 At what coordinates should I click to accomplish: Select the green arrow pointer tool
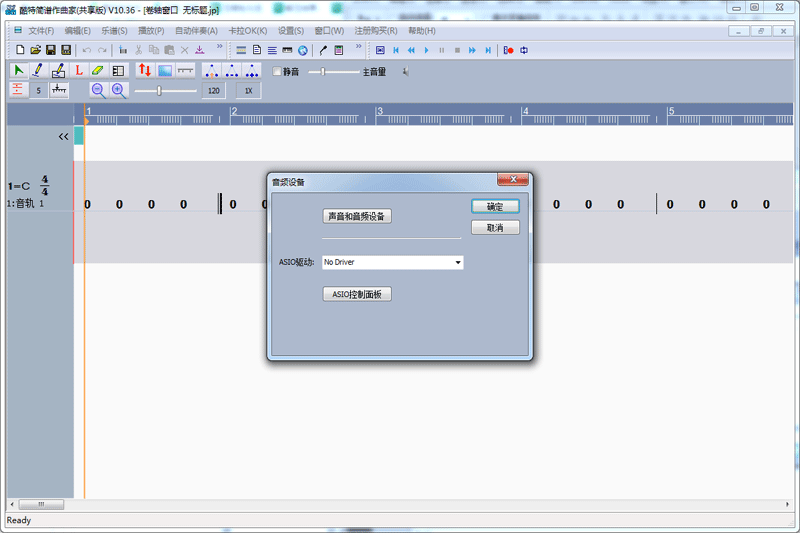[19, 70]
